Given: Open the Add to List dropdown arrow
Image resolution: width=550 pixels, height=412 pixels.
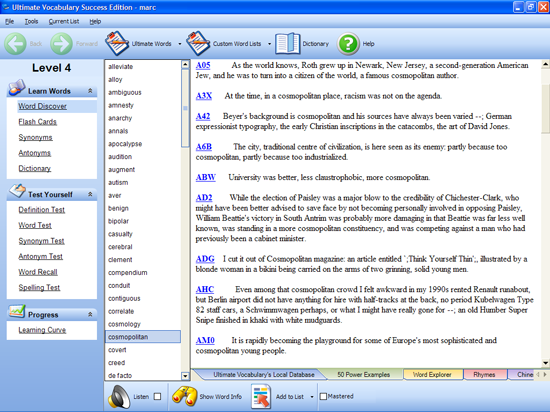Looking at the screenshot, I should click(312, 397).
